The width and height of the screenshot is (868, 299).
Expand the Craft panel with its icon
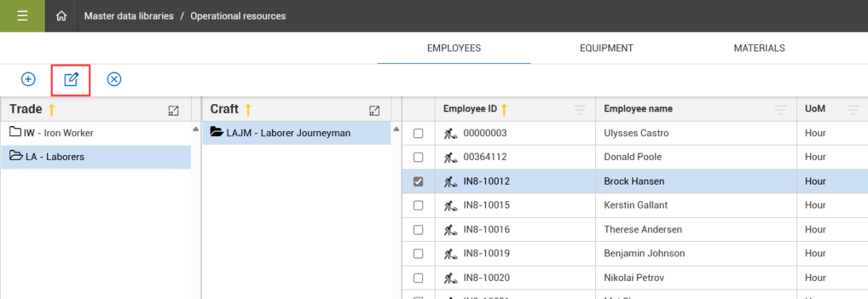[374, 110]
